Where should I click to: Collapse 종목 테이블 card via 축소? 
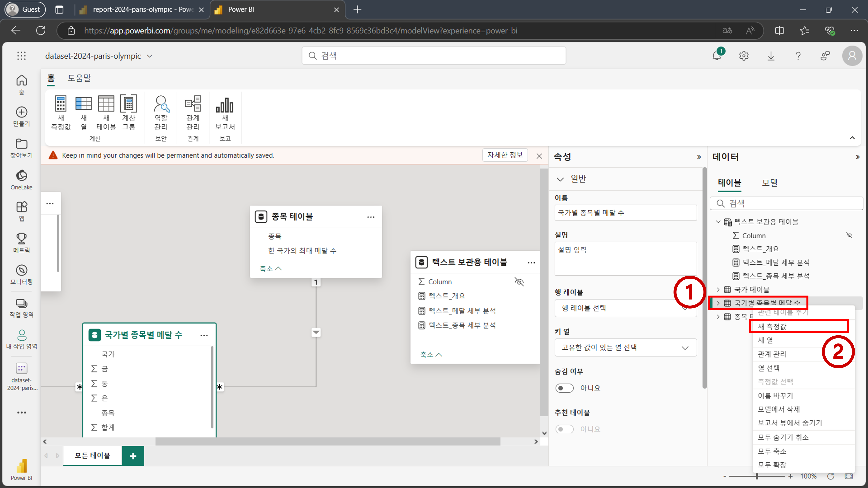pyautogui.click(x=271, y=268)
